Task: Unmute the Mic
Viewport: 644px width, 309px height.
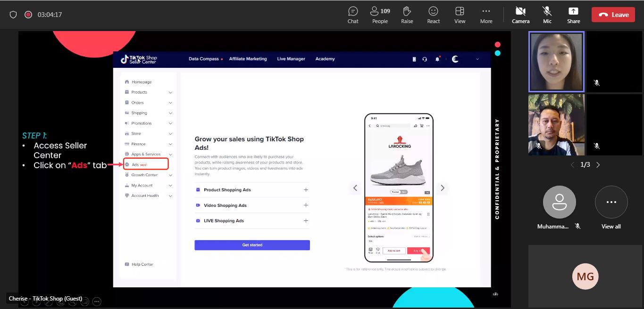Action: pyautogui.click(x=547, y=15)
